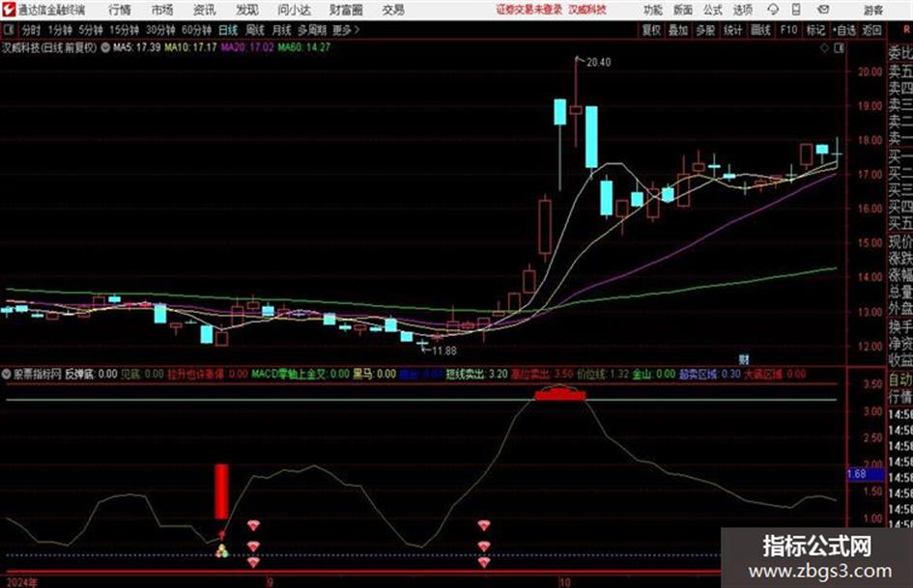Switch to 15分钟 period
The height and width of the screenshot is (588, 913).
[125, 30]
